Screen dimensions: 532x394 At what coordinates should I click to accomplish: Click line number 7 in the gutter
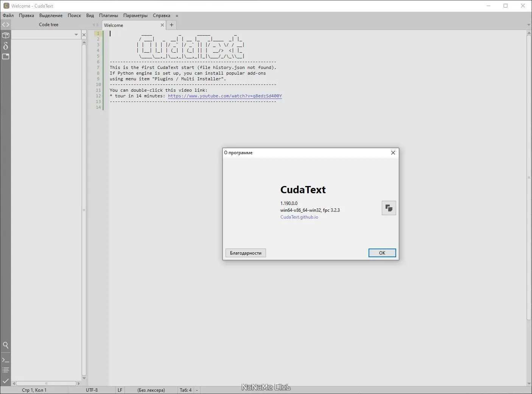pos(98,67)
